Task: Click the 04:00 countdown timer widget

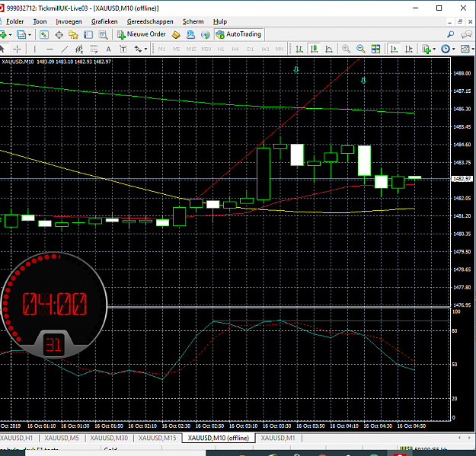Action: [x=54, y=305]
